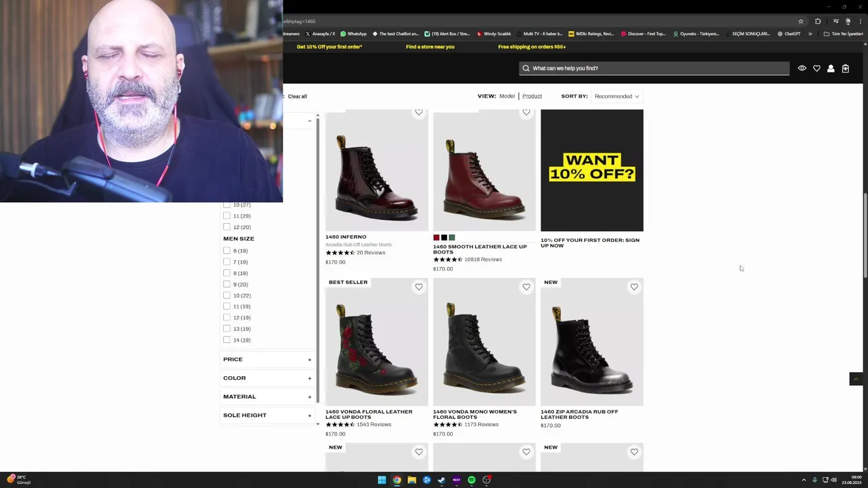Click Get 10% Off your first order

tap(330, 47)
